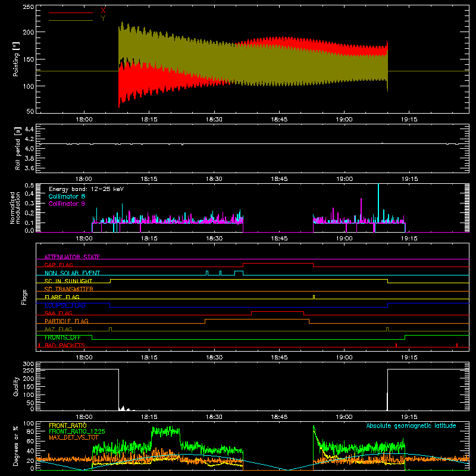Click the olive Y legend line
This screenshot has width=476, height=476.
coord(71,21)
